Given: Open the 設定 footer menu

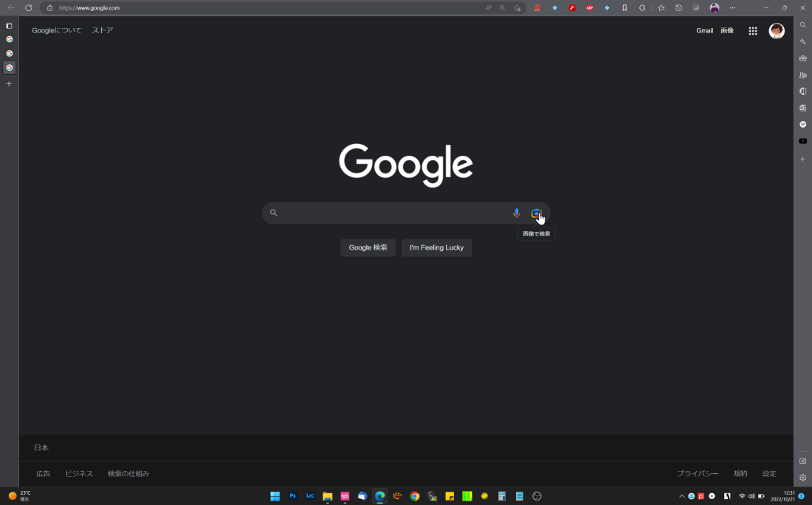Looking at the screenshot, I should [769, 473].
